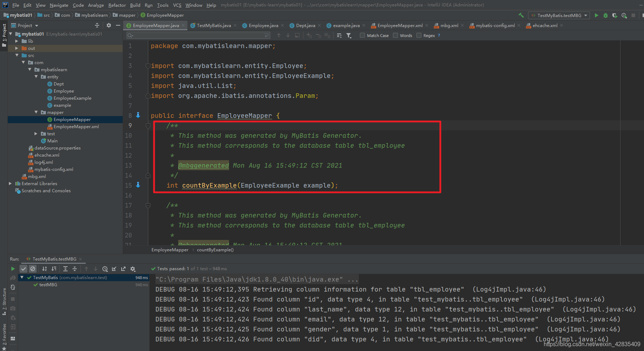Open the Analyze menu
This screenshot has height=351, width=644.
(96, 5)
